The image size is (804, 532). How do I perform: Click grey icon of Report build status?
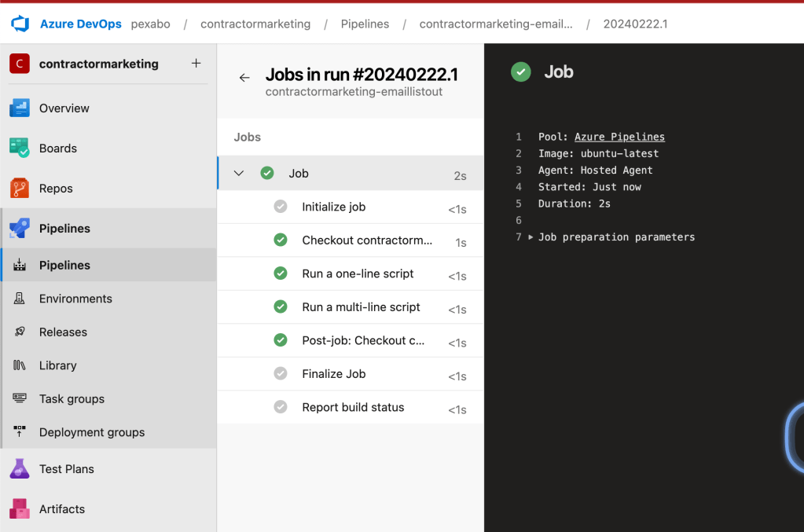[x=281, y=406]
